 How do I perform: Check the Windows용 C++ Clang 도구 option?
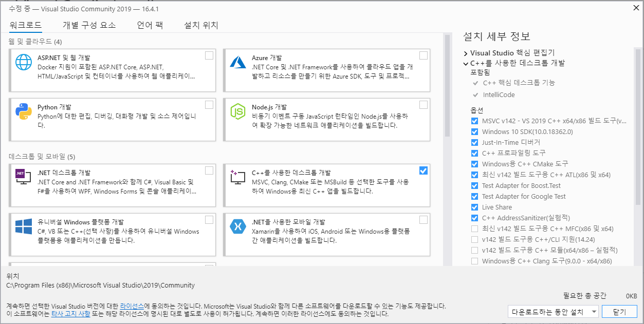point(474,261)
